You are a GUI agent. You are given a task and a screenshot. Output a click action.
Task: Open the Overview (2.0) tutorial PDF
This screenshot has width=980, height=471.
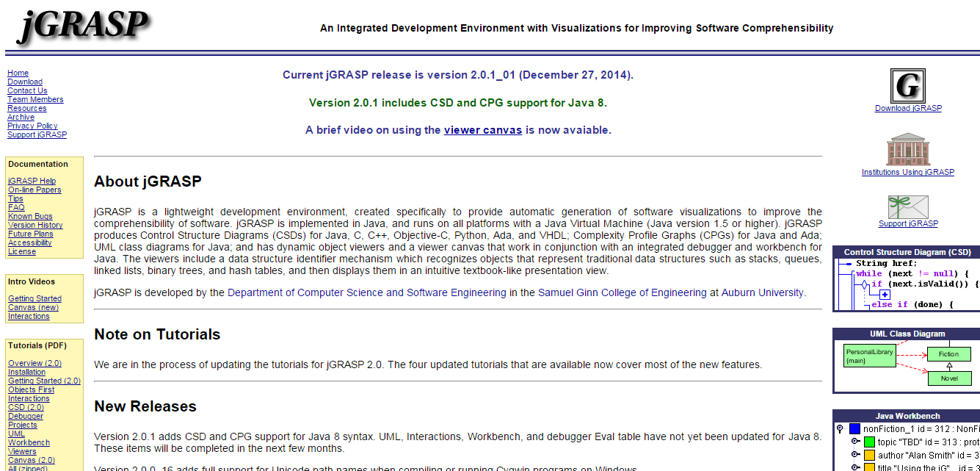coord(35,364)
